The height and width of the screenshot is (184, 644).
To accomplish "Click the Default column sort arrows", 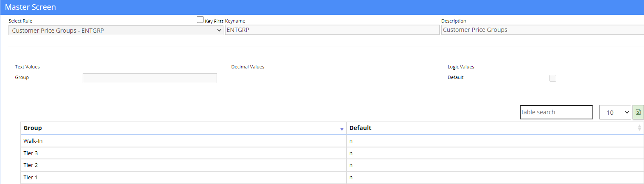I will point(640,128).
